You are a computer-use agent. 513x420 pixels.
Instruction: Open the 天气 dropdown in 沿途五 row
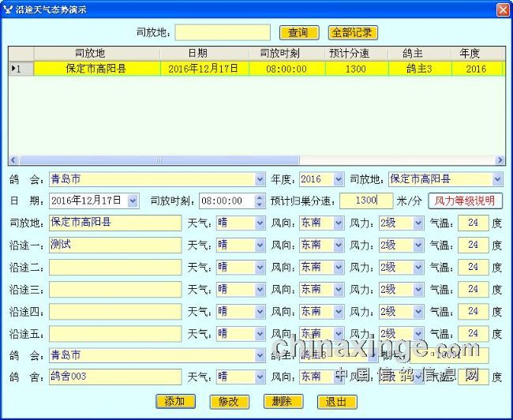[260, 334]
